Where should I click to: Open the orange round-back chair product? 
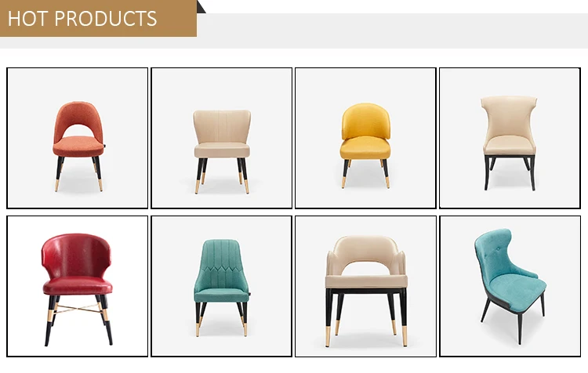[78, 138]
